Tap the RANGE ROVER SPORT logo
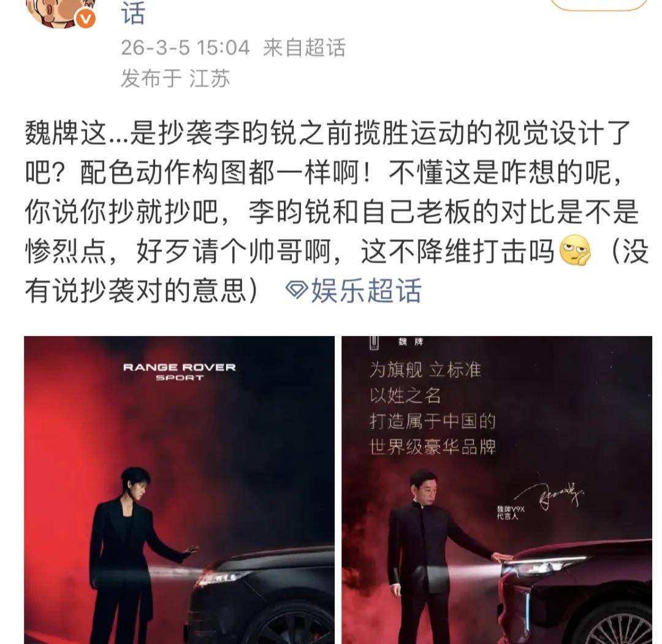 click(x=179, y=372)
